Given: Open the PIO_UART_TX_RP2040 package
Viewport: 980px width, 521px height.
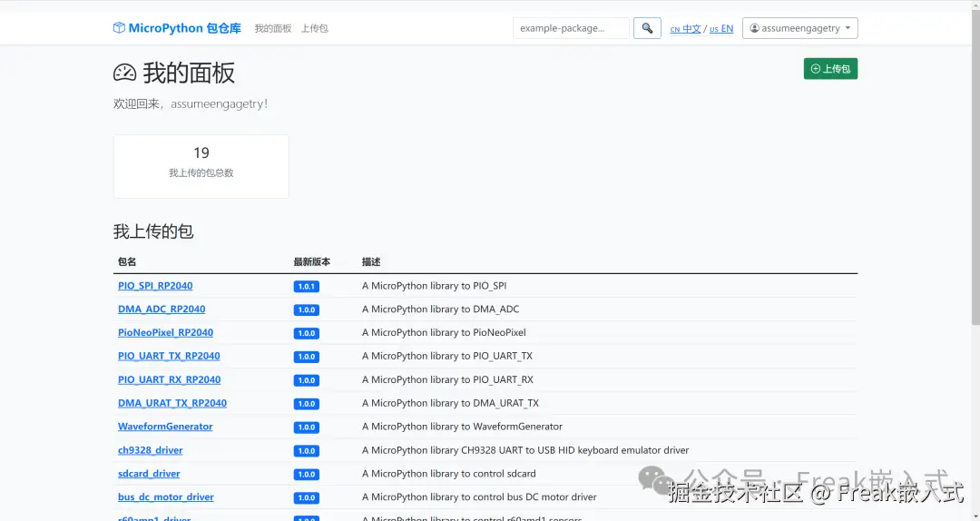Looking at the screenshot, I should [169, 356].
